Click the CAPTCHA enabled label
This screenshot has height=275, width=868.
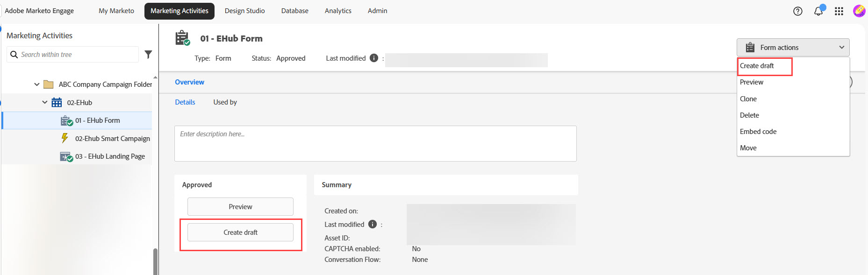352,249
